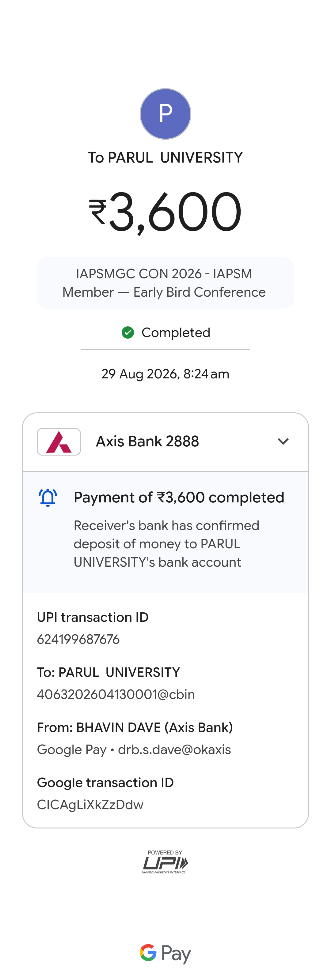Click the blue notification bell icon
331x980 pixels.
48,498
